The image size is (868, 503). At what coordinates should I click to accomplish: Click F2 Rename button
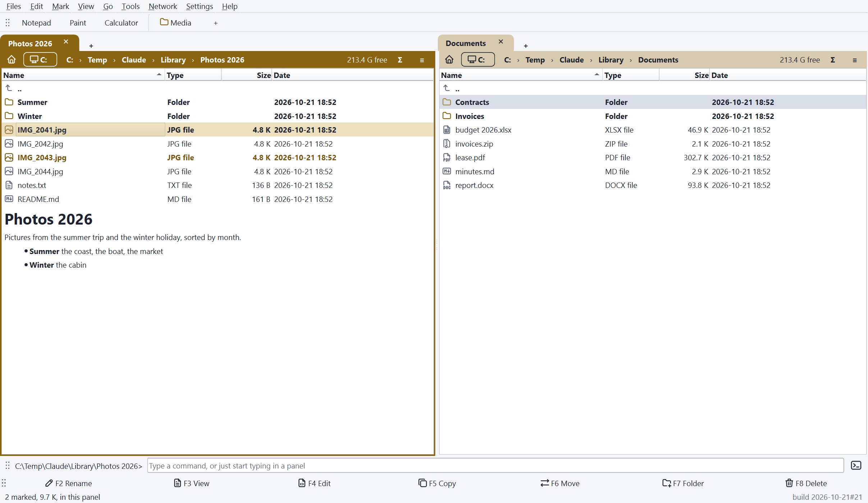pyautogui.click(x=69, y=483)
